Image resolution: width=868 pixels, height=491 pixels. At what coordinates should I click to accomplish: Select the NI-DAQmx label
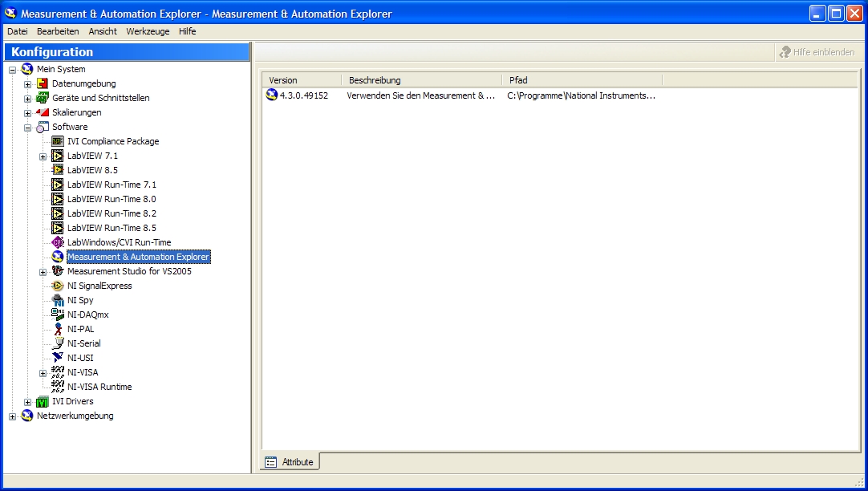click(88, 314)
